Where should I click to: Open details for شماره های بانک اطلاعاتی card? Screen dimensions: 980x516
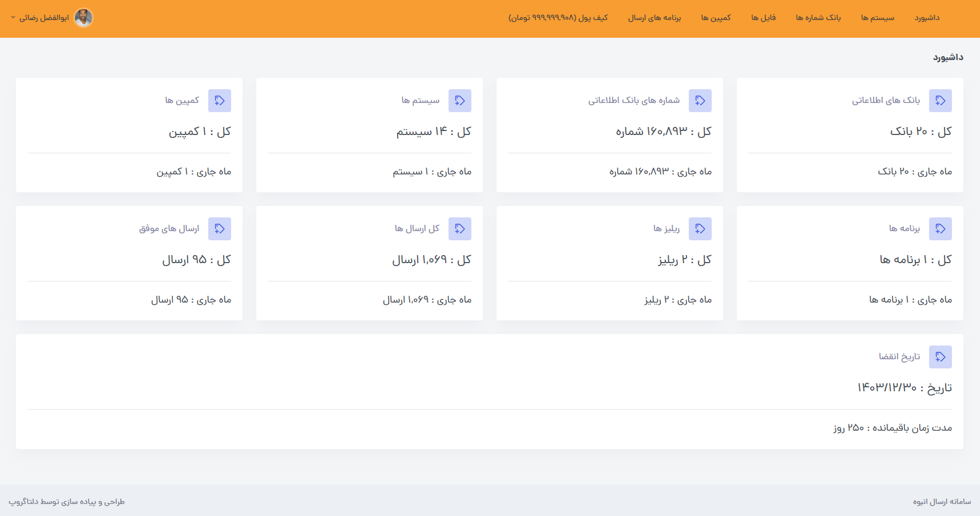(x=700, y=100)
